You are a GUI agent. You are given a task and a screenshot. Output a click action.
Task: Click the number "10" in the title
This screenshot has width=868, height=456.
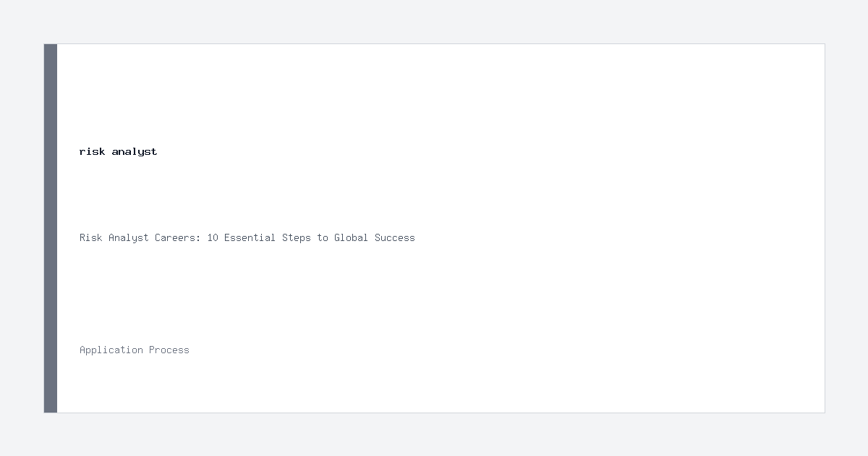click(x=213, y=237)
